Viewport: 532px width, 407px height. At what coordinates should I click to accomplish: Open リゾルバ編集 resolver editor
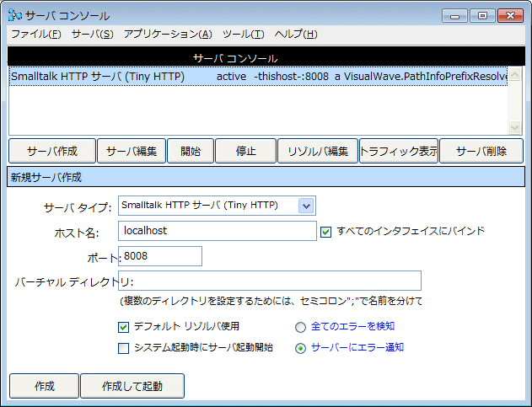(x=318, y=151)
